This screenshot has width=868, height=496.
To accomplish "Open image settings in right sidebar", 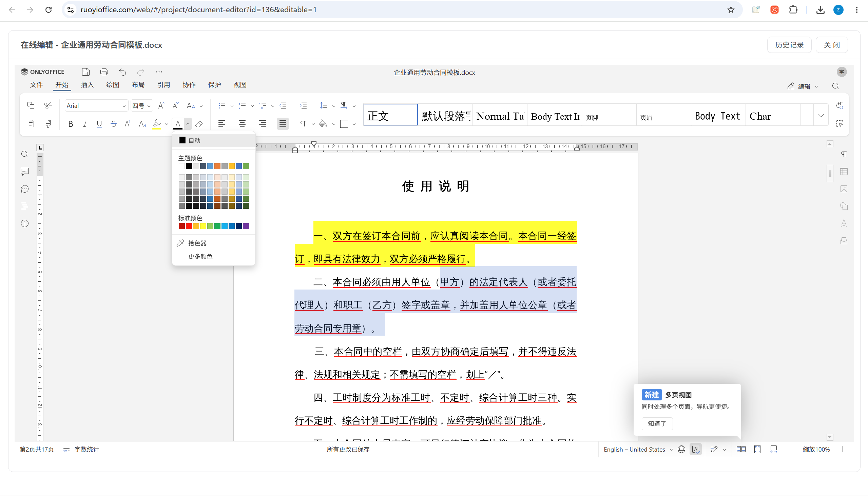I will [844, 189].
